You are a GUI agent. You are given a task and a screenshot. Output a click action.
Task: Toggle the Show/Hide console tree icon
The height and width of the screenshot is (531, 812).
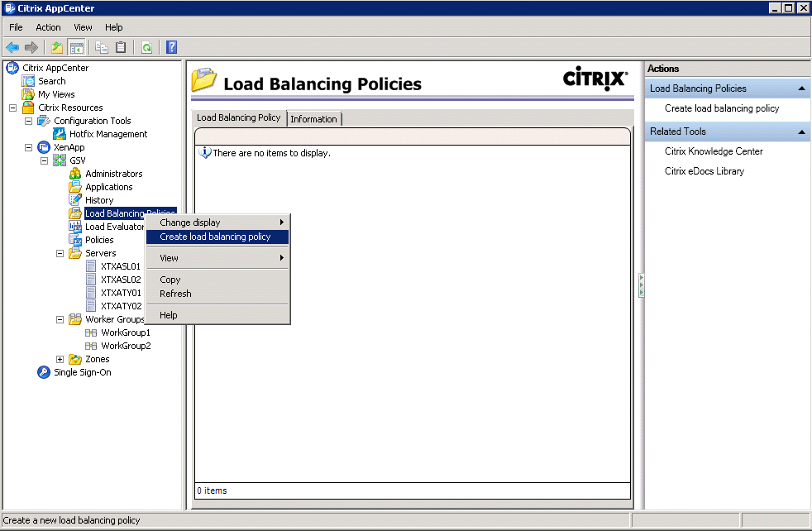pyautogui.click(x=77, y=48)
